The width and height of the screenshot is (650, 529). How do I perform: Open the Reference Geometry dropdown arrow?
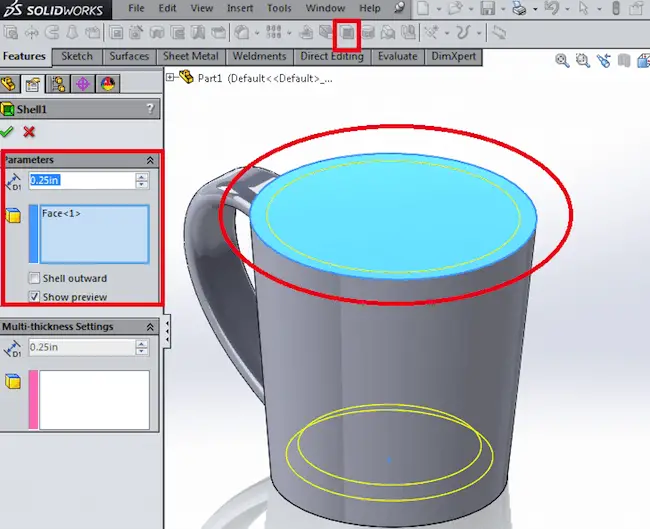click(x=446, y=33)
